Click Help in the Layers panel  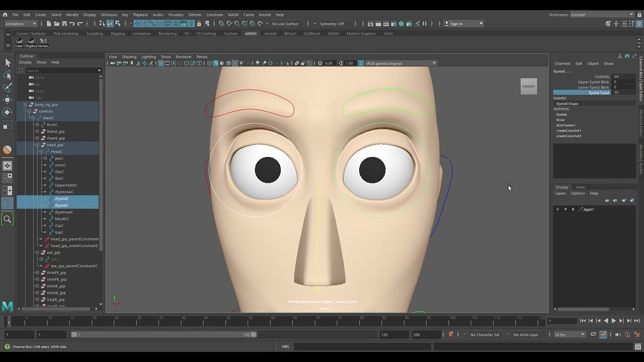tap(594, 193)
